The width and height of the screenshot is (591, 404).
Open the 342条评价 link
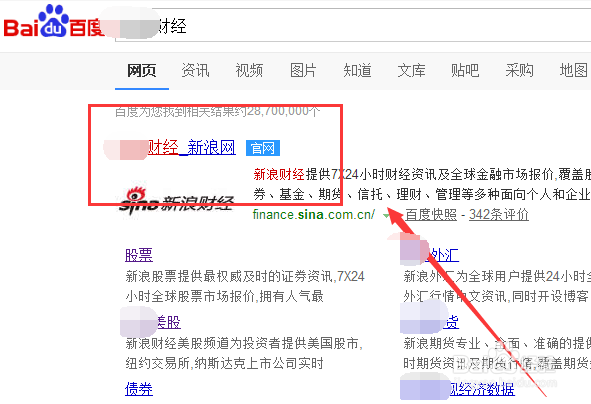click(x=499, y=215)
